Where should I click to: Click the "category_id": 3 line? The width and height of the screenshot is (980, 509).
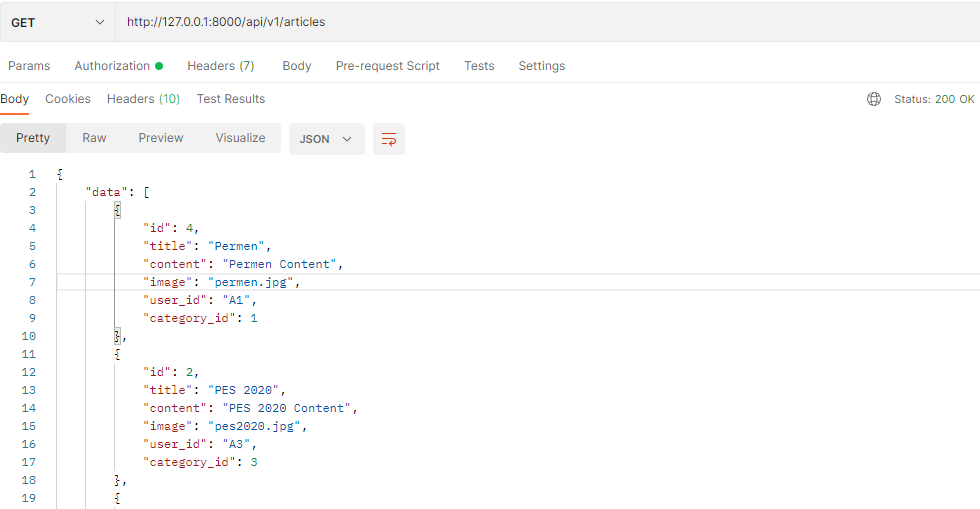pyautogui.click(x=200, y=463)
